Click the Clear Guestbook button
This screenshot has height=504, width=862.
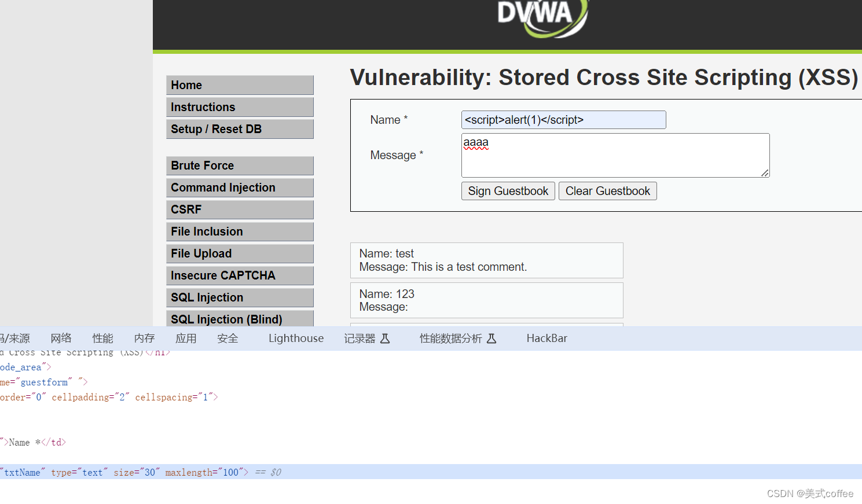(x=607, y=191)
